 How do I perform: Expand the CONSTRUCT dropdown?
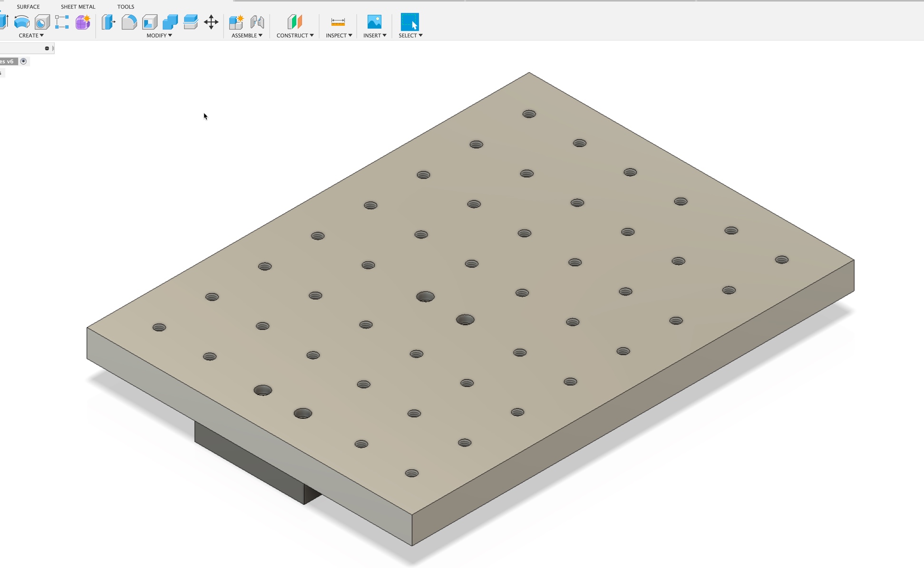coord(295,35)
